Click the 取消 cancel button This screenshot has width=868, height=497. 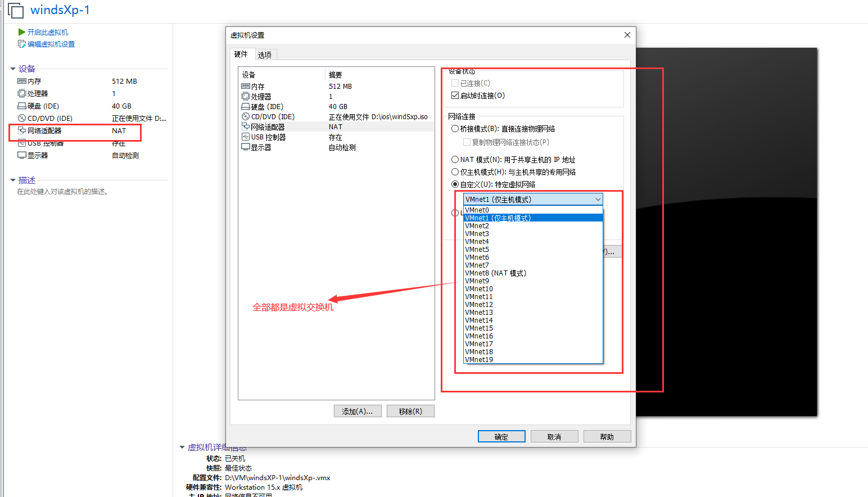click(x=554, y=436)
